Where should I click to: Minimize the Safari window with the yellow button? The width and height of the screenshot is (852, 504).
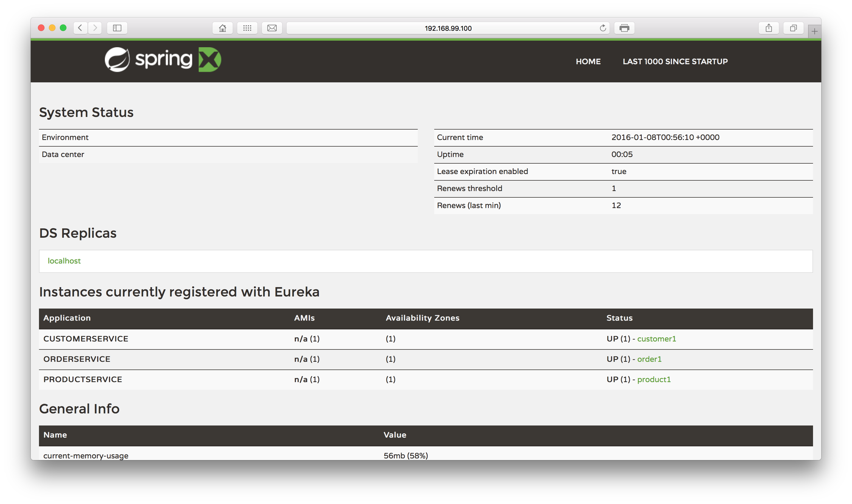click(52, 28)
